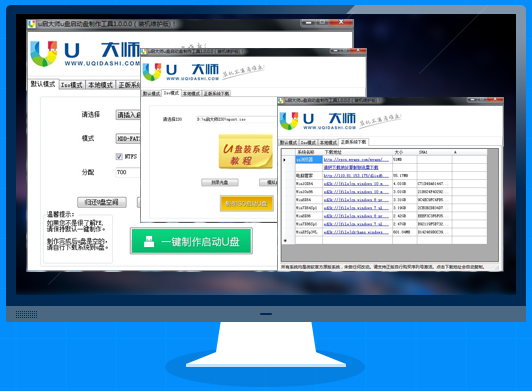
Task: Click status bar note in right window
Action: click(x=383, y=267)
